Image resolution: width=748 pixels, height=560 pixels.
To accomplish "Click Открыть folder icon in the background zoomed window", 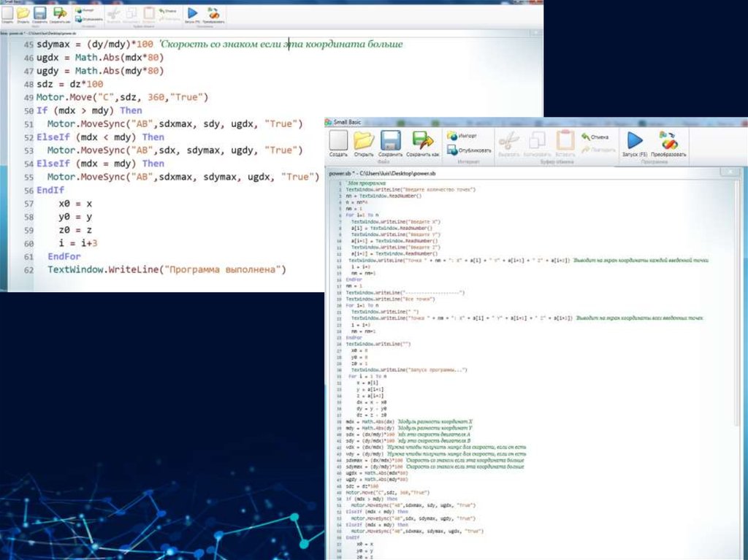I will tap(23, 13).
